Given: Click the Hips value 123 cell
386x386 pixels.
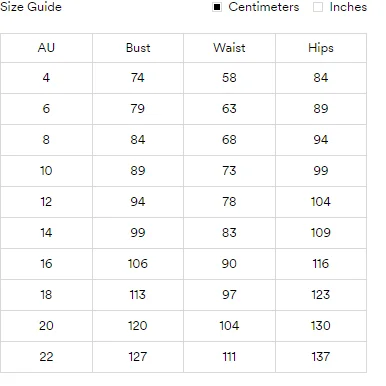Looking at the screenshot, I should click(x=321, y=295).
